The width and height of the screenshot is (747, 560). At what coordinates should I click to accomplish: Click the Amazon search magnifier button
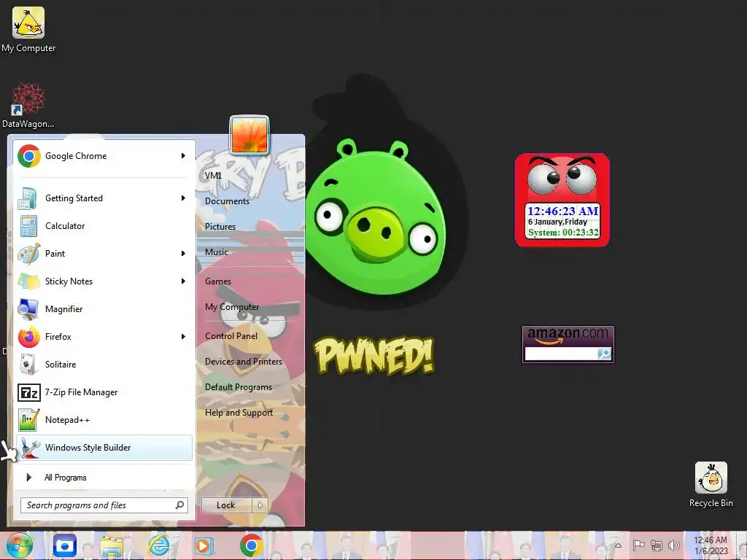pyautogui.click(x=604, y=354)
